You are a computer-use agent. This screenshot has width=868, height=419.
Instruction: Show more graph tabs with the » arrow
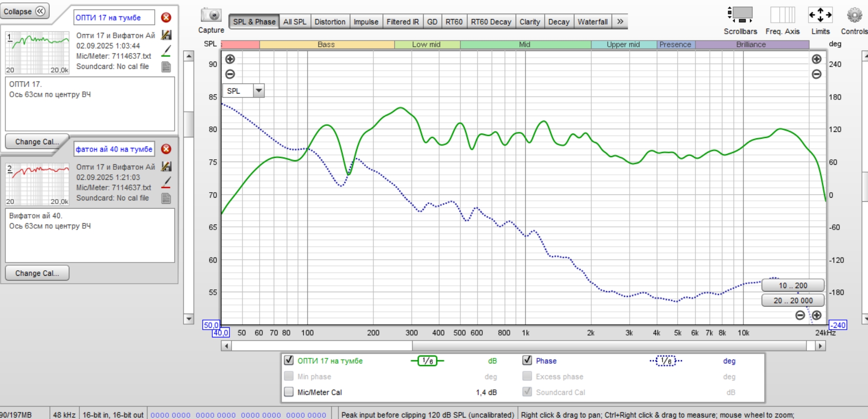pos(620,21)
